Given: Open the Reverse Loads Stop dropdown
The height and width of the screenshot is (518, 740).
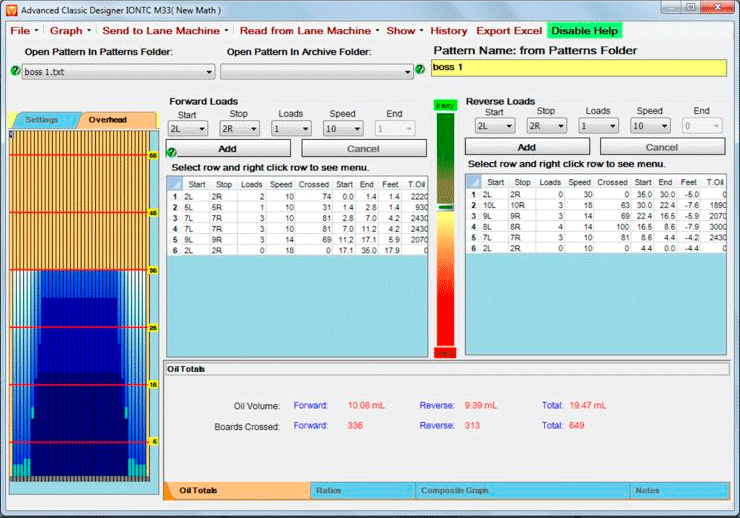Looking at the screenshot, I should pos(547,126).
